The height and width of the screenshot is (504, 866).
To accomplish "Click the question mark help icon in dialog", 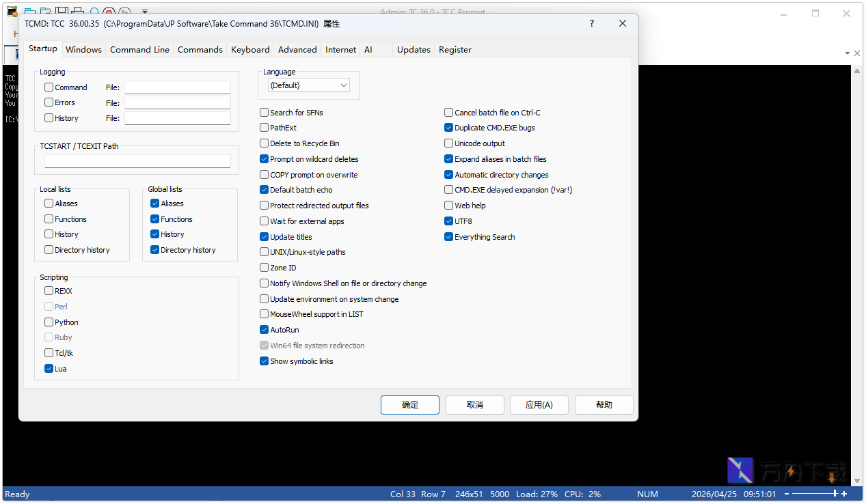I will [x=591, y=23].
